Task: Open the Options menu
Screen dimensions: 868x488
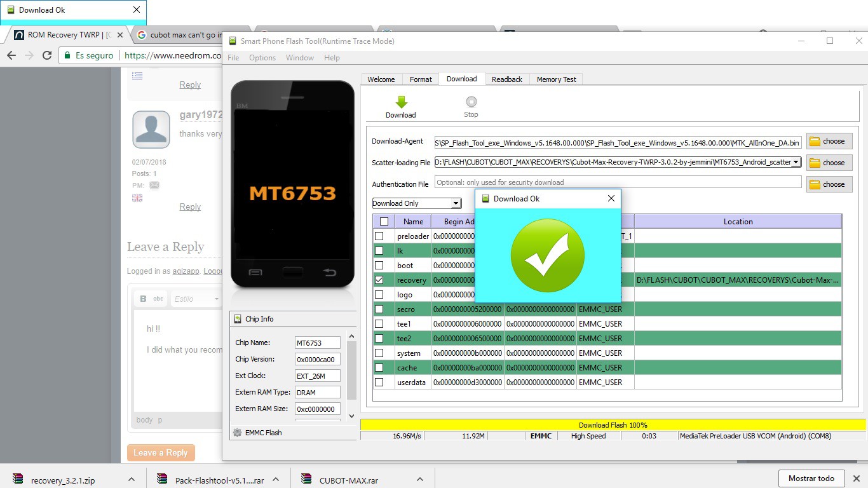Action: (x=262, y=58)
